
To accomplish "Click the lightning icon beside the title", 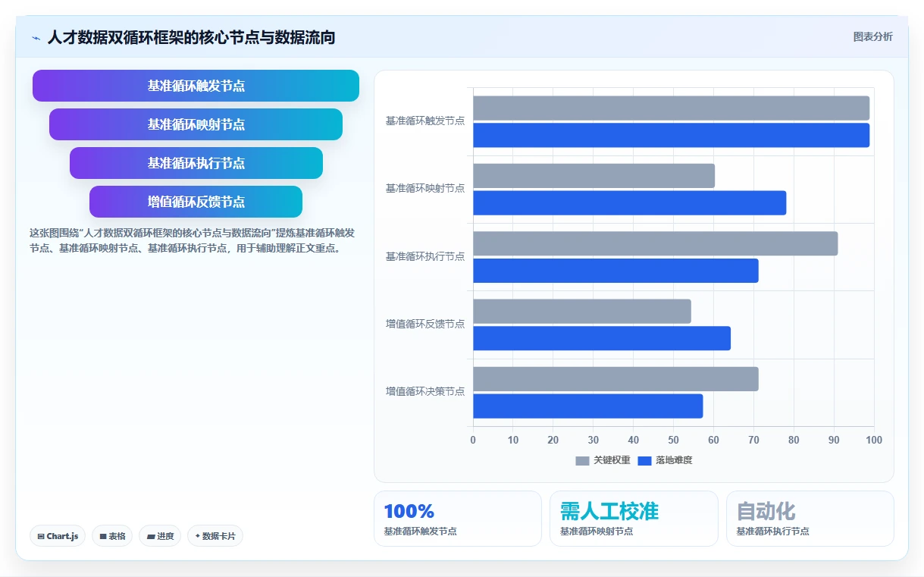I will [x=36, y=38].
